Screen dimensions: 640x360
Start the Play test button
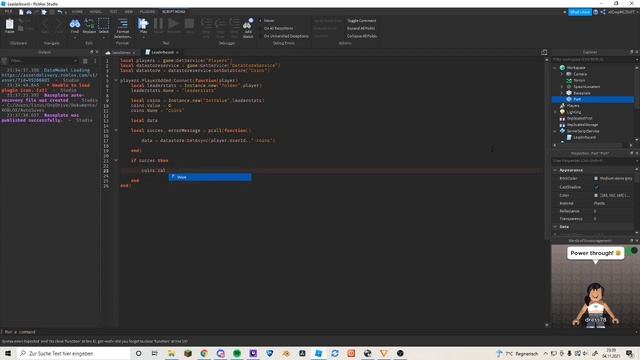(x=143, y=25)
